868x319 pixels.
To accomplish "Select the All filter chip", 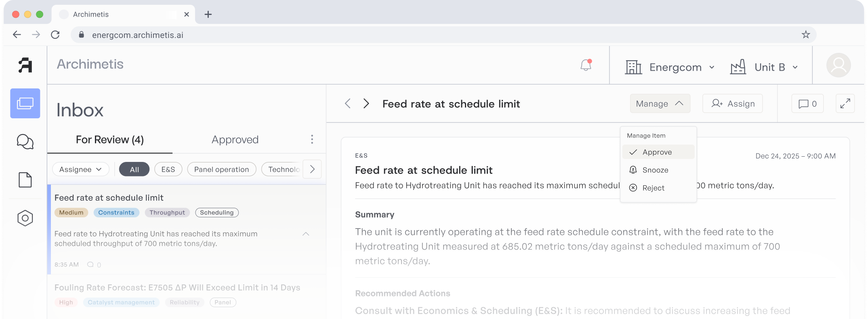I will point(134,169).
